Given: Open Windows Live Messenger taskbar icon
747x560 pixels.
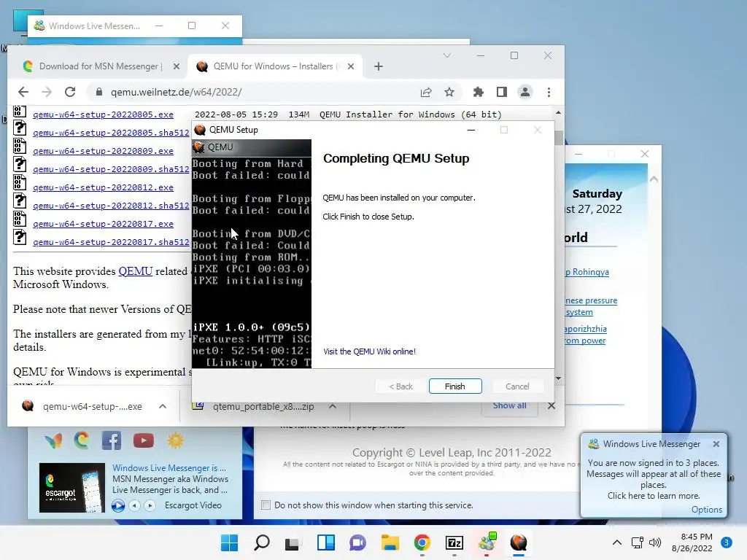Looking at the screenshot, I should click(x=487, y=542).
